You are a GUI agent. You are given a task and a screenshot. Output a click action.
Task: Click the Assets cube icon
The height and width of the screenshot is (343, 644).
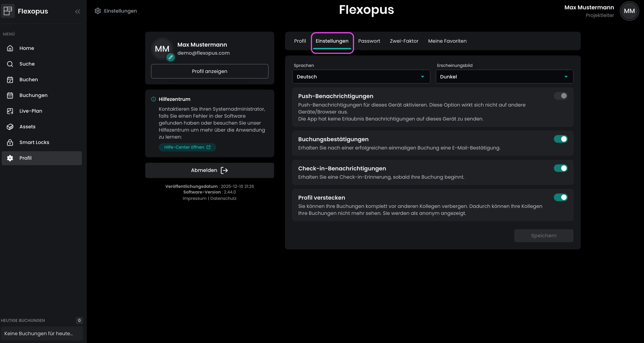coord(10,127)
